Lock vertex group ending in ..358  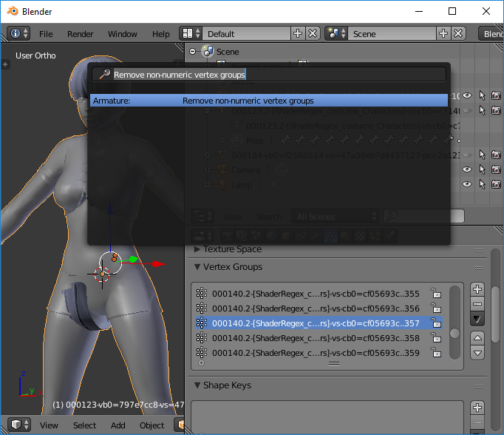coord(436,338)
